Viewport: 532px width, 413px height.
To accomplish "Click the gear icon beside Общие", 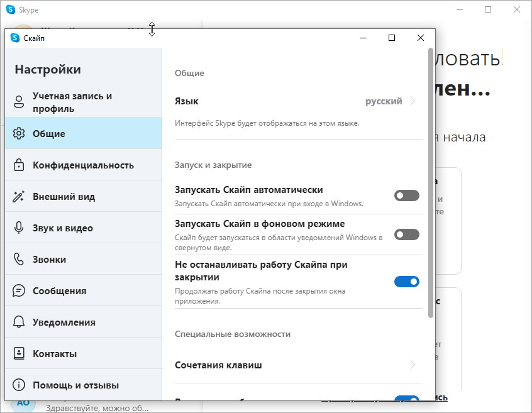I will pos(19,133).
